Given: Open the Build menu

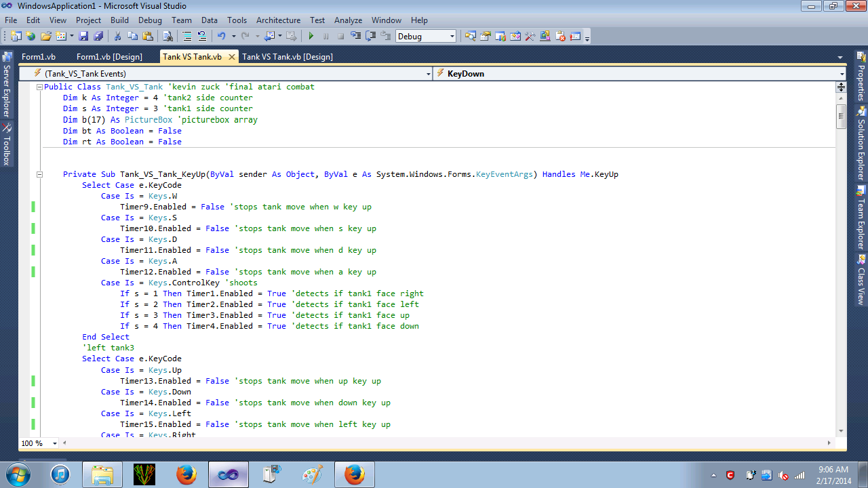Looking at the screenshot, I should (x=119, y=20).
